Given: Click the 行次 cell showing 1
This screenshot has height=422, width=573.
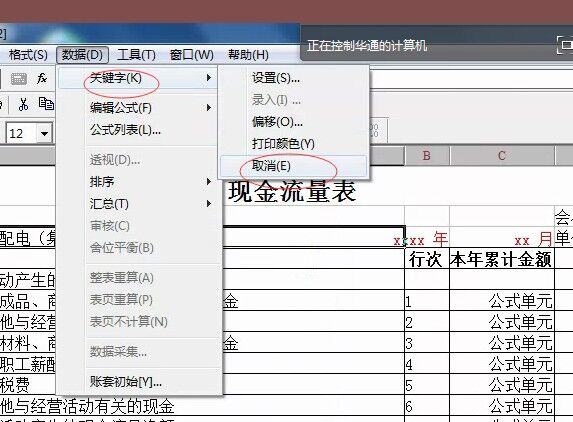Looking at the screenshot, I should [x=427, y=301].
